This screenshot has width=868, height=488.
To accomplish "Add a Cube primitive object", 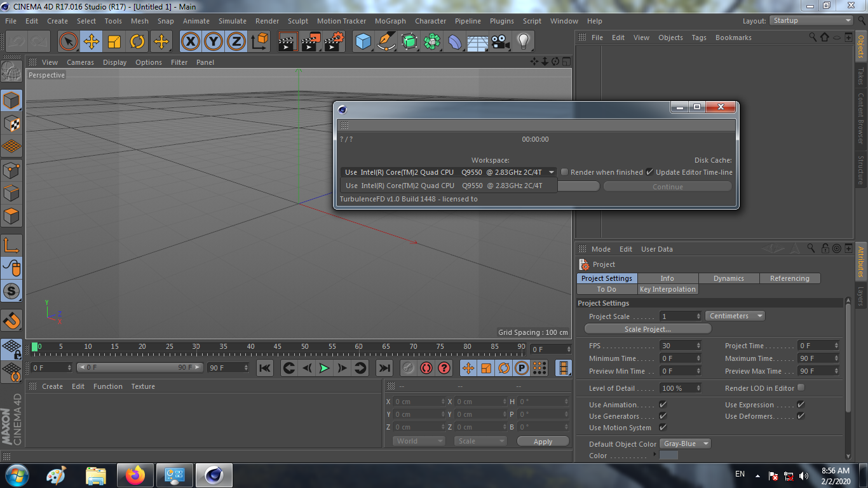I will 363,42.
